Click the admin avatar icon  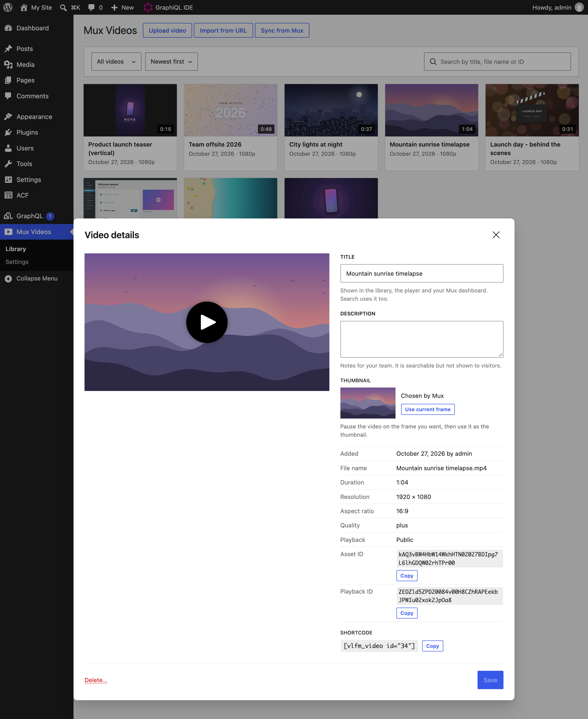click(579, 7)
